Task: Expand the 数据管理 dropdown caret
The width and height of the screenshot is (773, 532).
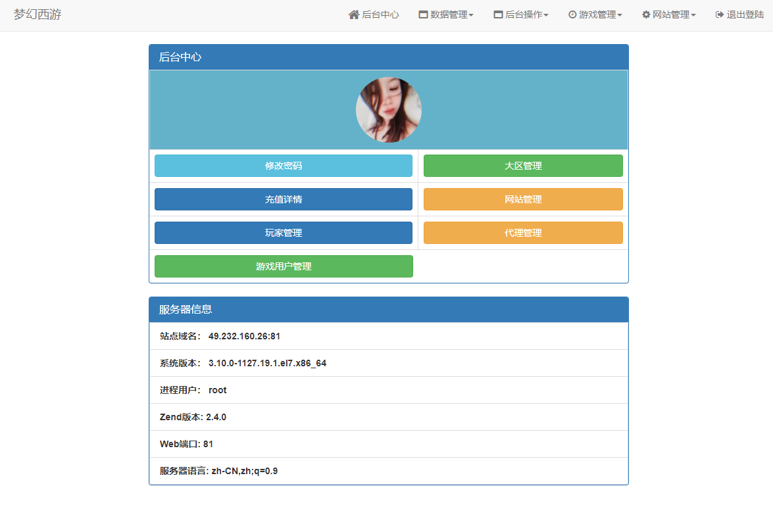Action: coord(471,15)
